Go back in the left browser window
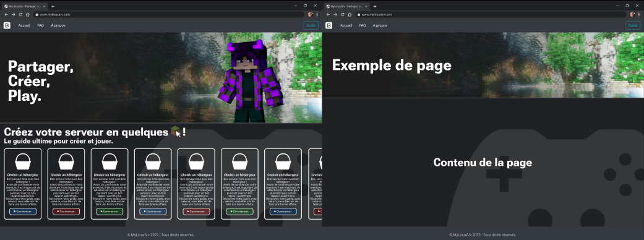The width and height of the screenshot is (644, 240). tap(6, 14)
